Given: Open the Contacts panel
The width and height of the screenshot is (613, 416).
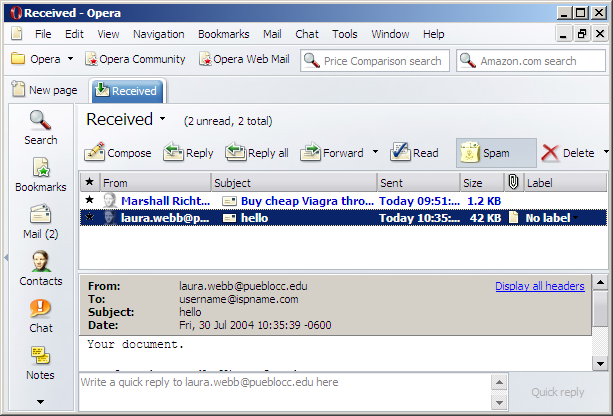Looking at the screenshot, I should coord(40,268).
